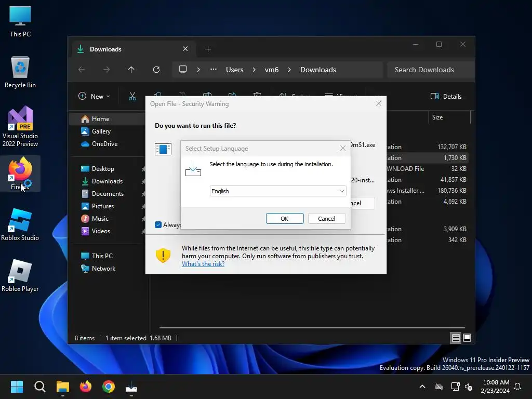This screenshot has width=532, height=399.
Task: Toggle the Always ask checkbox
Action: click(x=158, y=224)
